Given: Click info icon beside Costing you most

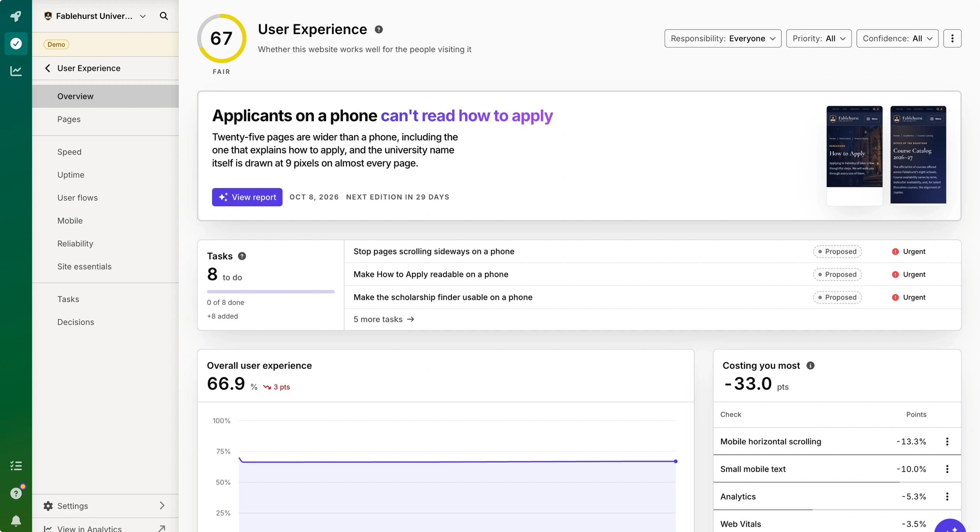Looking at the screenshot, I should point(810,365).
